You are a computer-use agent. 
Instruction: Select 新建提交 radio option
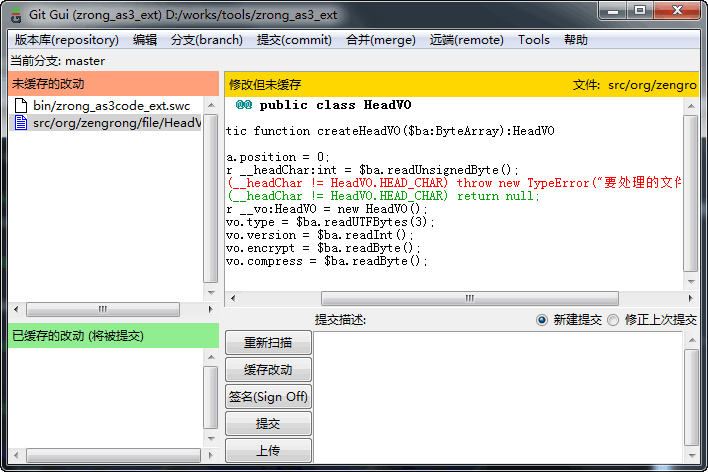pyautogui.click(x=542, y=320)
